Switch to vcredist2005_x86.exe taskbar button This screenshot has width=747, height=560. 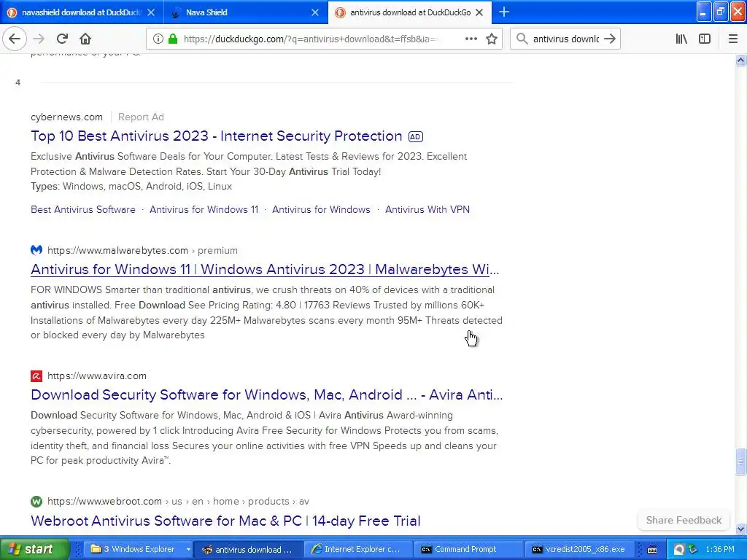[x=578, y=549]
